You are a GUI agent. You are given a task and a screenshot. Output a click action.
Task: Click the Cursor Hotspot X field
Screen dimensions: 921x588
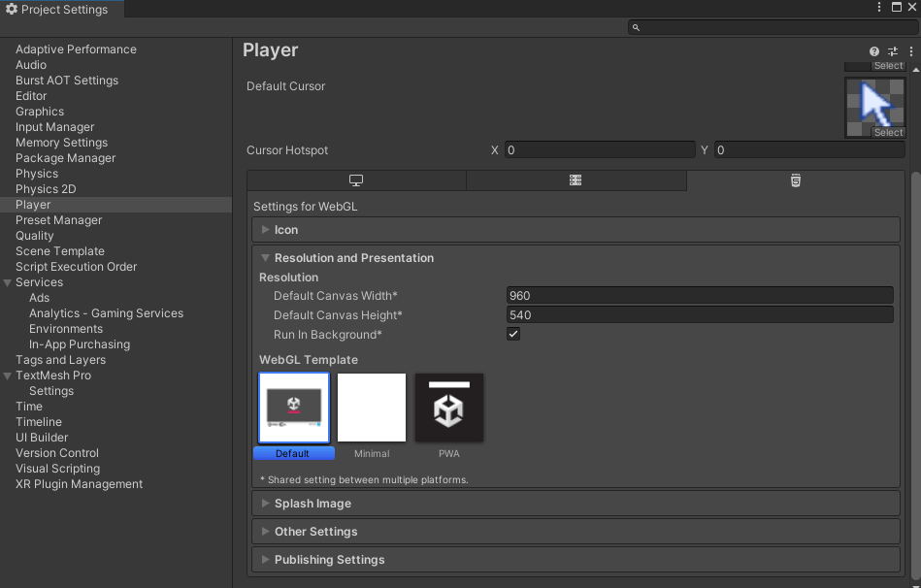pos(600,150)
